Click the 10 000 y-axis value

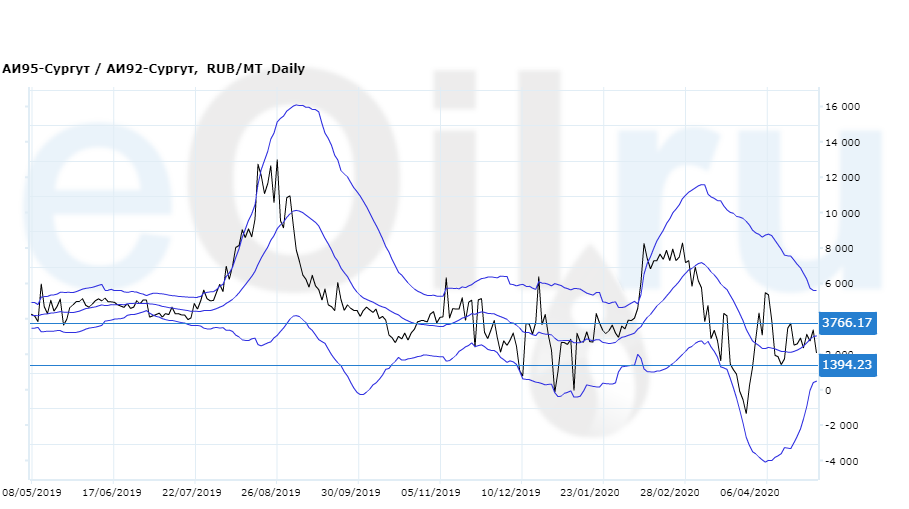coord(841,214)
